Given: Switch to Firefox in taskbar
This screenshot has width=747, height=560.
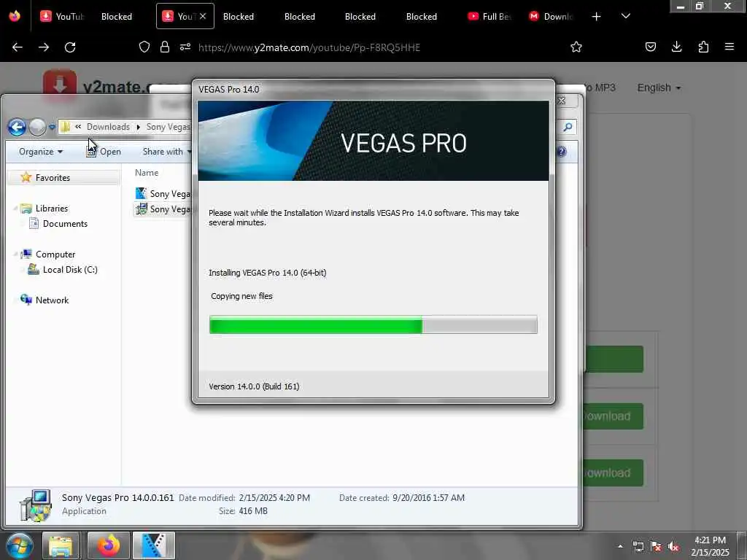Looking at the screenshot, I should (109, 545).
